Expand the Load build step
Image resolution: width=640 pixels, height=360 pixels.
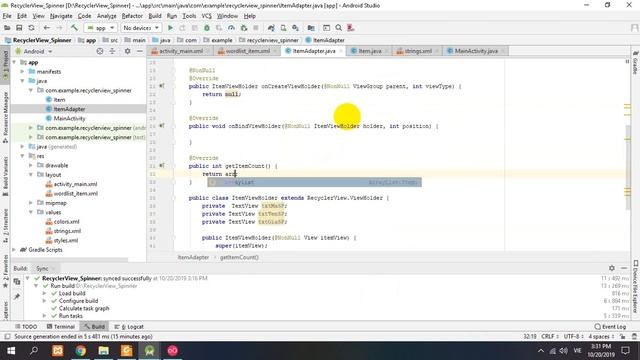(x=44, y=293)
